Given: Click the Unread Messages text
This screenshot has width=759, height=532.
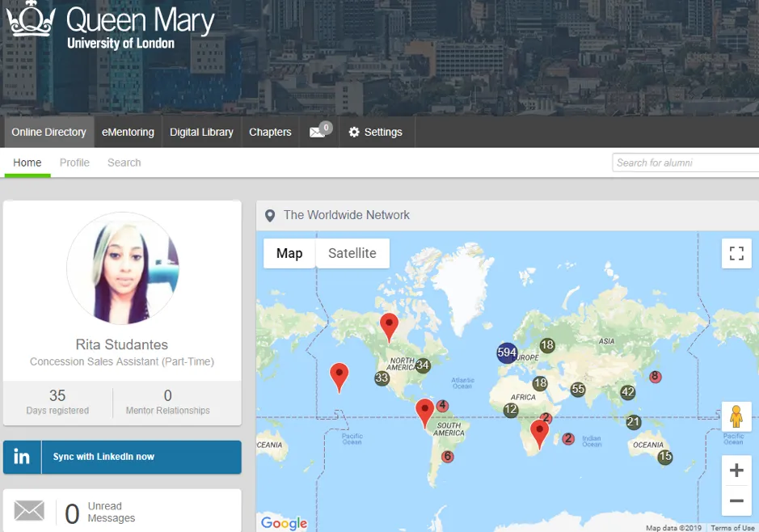Looking at the screenshot, I should click(112, 512).
